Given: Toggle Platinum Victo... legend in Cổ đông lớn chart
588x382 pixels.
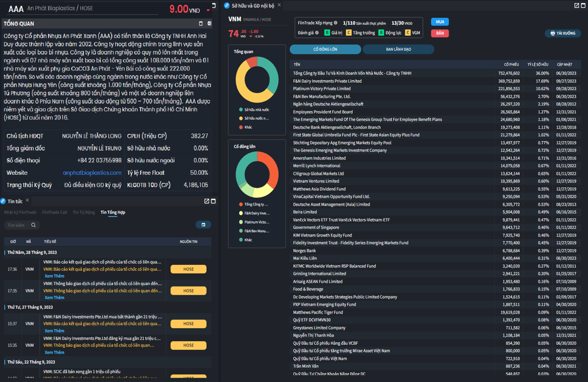Looking at the screenshot, I should [254, 222].
